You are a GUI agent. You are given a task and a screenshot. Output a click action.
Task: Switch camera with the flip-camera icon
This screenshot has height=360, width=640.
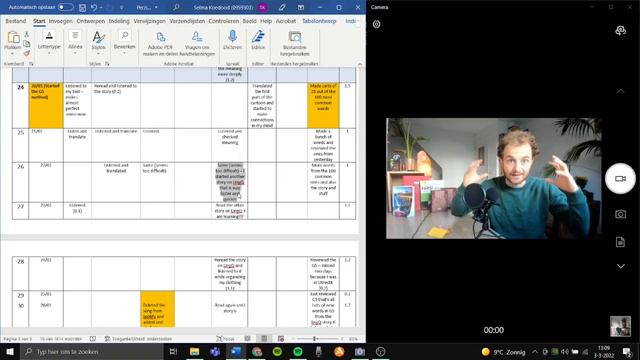click(620, 31)
